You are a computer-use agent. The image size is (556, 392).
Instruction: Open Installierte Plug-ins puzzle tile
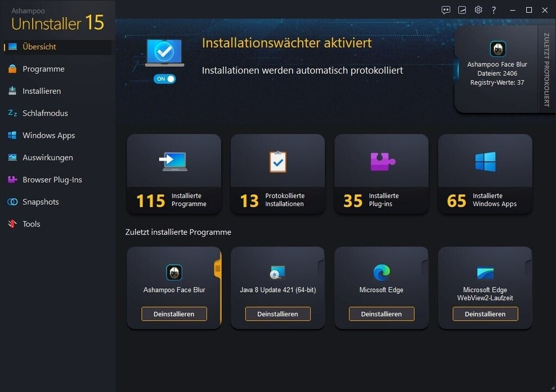[381, 174]
